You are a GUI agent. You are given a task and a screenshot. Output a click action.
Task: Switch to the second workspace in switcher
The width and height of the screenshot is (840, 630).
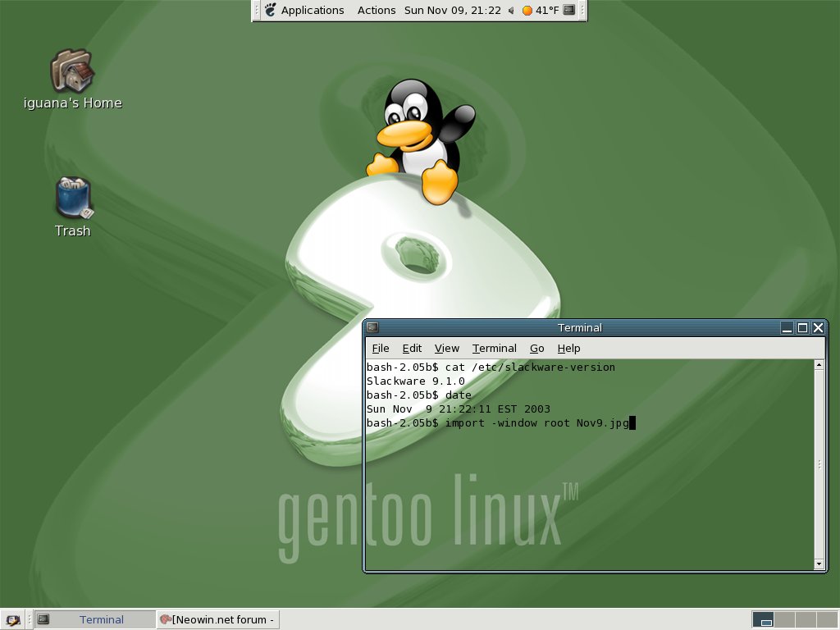[x=785, y=620]
